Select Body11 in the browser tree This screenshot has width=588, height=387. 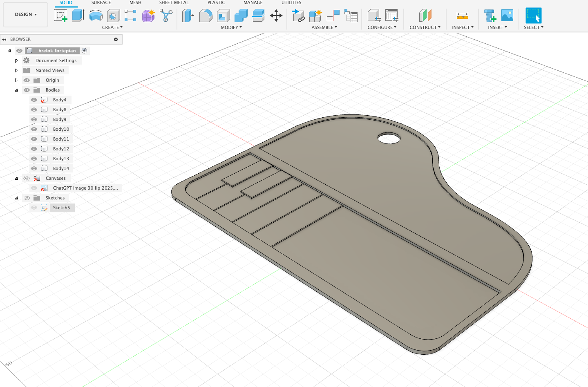click(x=61, y=139)
